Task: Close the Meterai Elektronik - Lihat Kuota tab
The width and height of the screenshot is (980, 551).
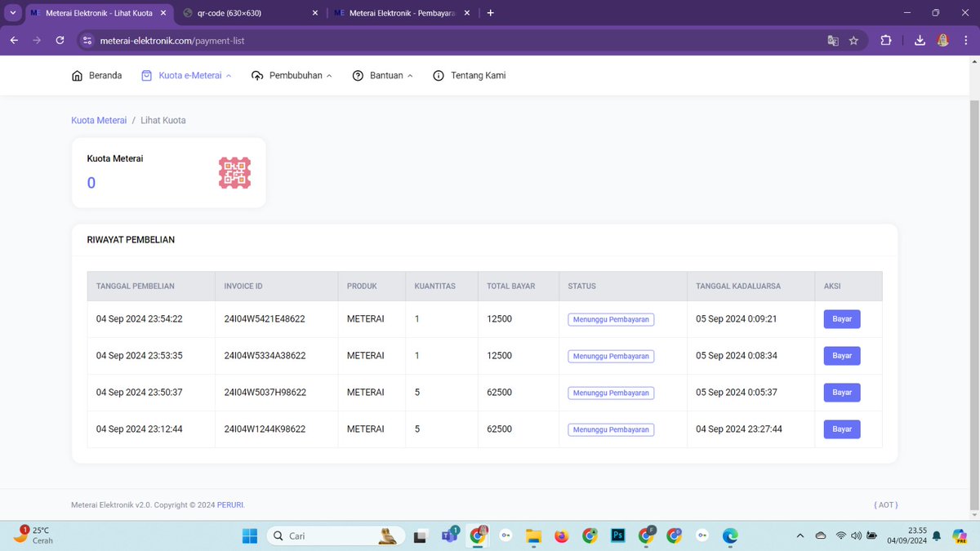Action: click(x=163, y=13)
